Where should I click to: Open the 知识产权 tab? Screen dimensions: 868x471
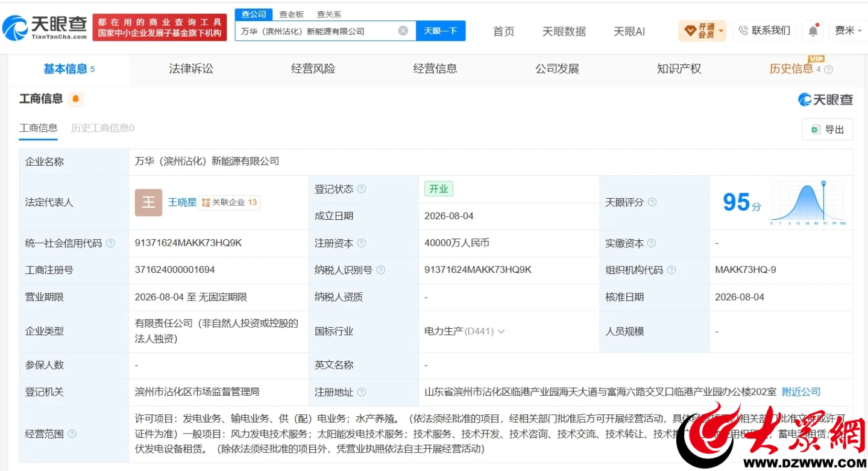[x=679, y=69]
